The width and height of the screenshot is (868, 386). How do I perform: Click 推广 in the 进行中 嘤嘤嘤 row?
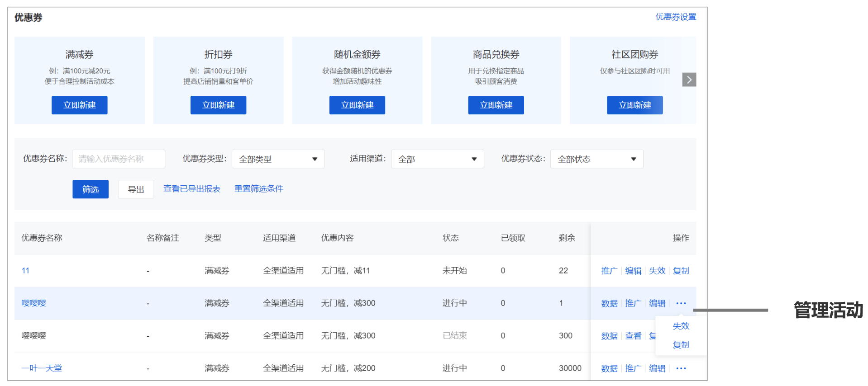[633, 303]
